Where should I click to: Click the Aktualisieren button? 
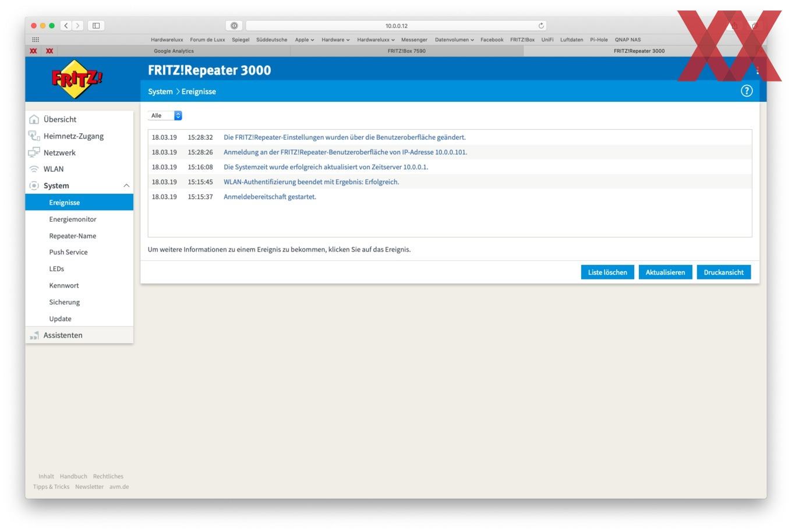click(665, 272)
